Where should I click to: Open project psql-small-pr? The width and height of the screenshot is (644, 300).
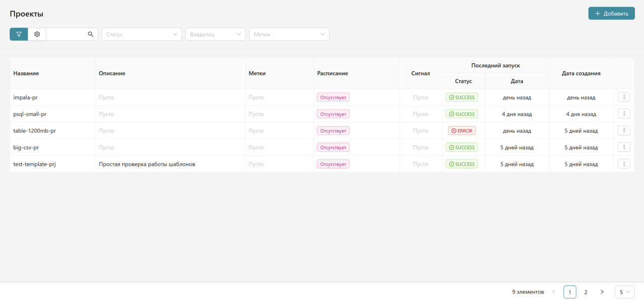(30, 114)
